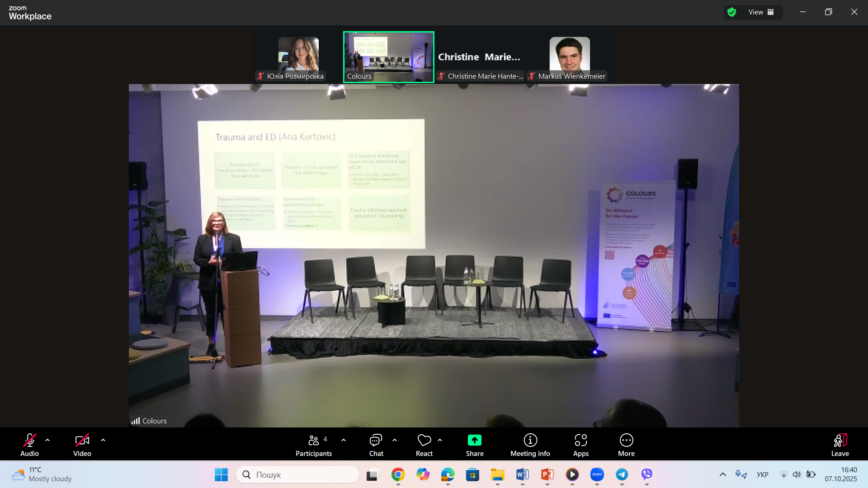Select the Colours video thumbnail

389,57
